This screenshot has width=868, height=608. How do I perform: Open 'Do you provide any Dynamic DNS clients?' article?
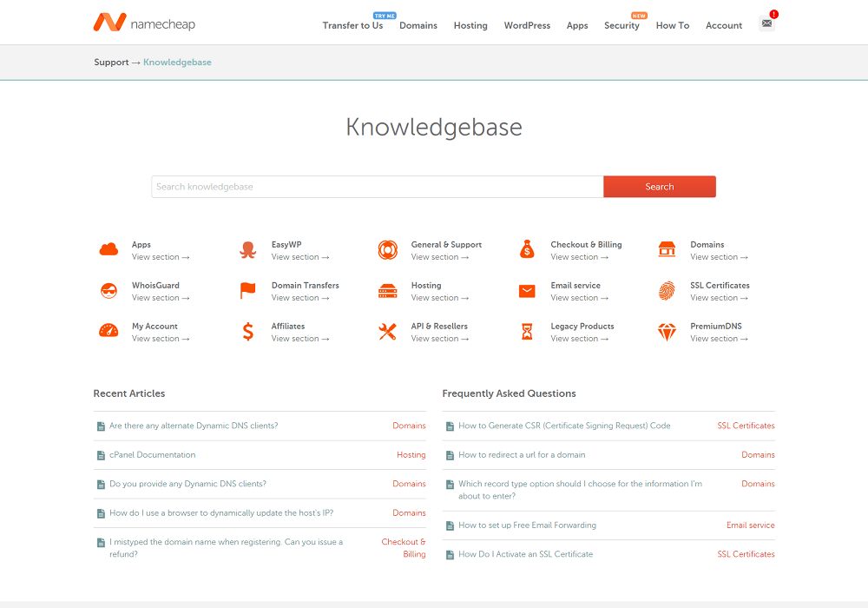[x=187, y=484]
